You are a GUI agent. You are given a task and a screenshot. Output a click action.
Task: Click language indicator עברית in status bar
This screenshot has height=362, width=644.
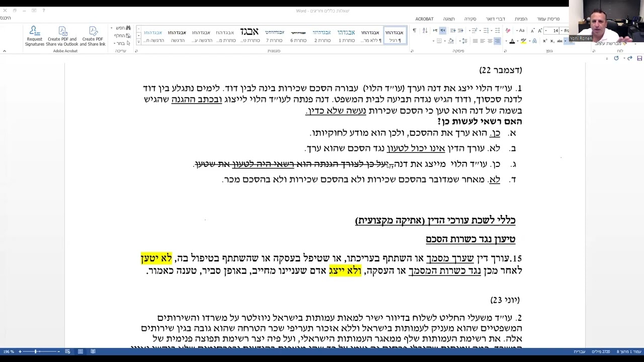(x=580, y=351)
